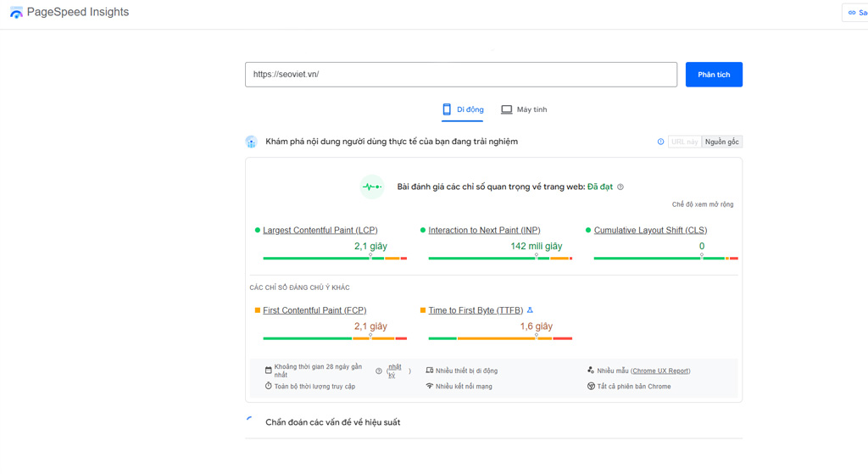
Task: Open First Contentful Paint (FCP) link
Action: point(314,310)
